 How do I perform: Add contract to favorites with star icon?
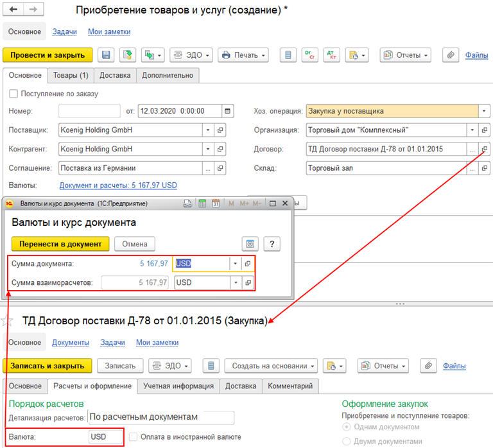pos(7,321)
